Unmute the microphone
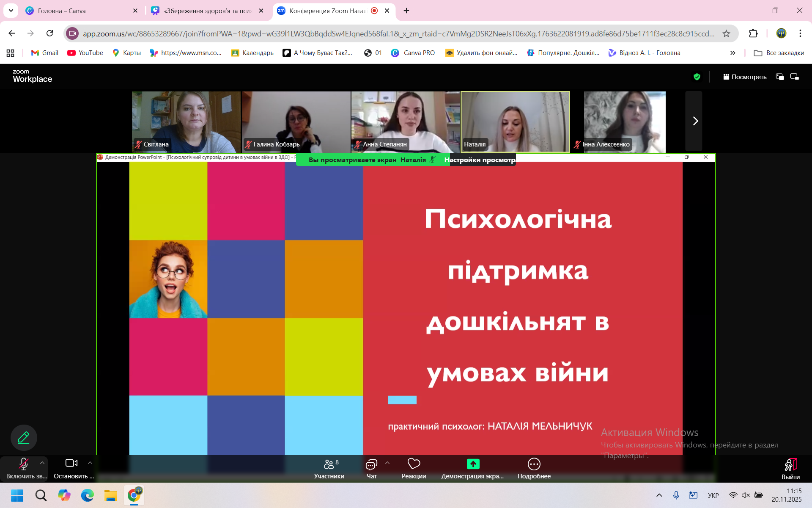 pos(24,464)
